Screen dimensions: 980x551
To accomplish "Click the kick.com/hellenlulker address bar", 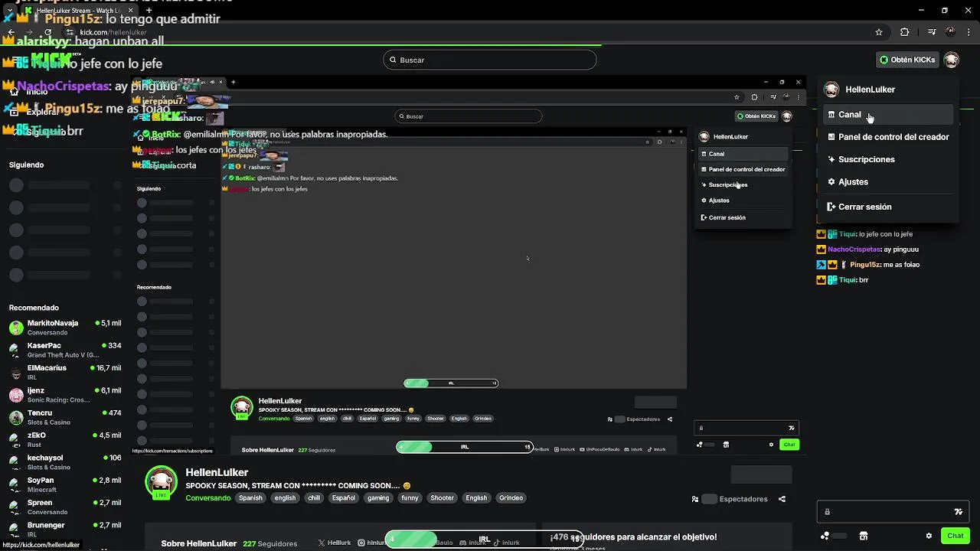I will point(475,32).
